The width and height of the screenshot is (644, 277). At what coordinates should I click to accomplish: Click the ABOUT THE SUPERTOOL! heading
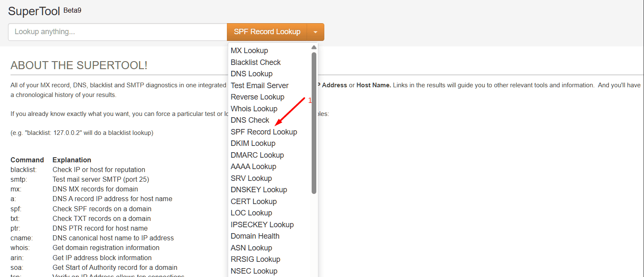(x=79, y=65)
